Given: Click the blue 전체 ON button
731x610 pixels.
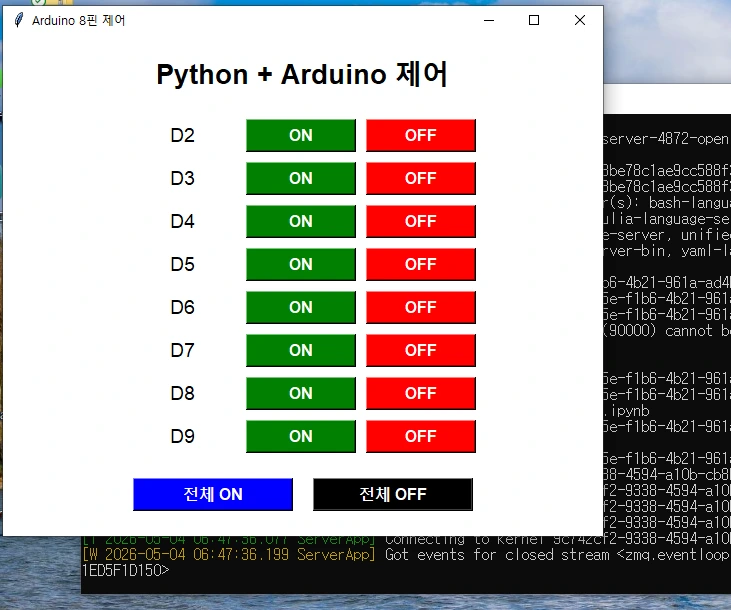Looking at the screenshot, I should [x=213, y=494].
